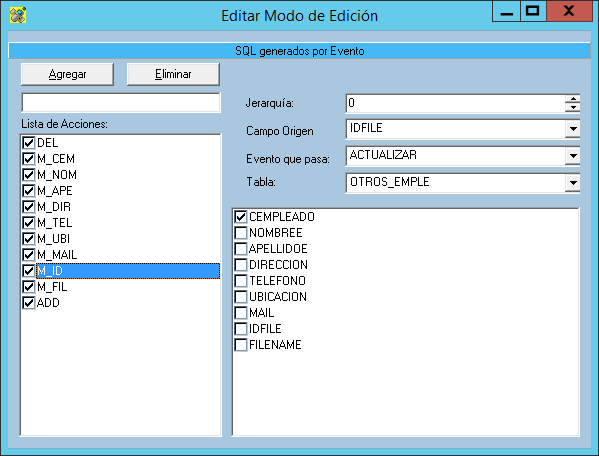Click the application icon in title bar
Viewport: 599px width, 456px height.
pos(18,15)
